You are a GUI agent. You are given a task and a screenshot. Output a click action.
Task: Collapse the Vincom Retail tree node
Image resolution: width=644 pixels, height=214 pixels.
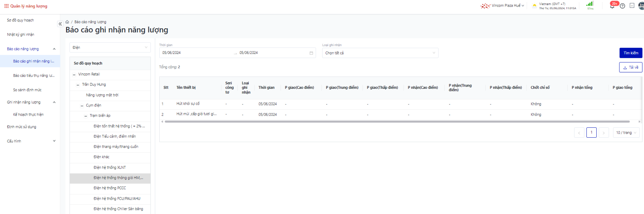(x=74, y=75)
